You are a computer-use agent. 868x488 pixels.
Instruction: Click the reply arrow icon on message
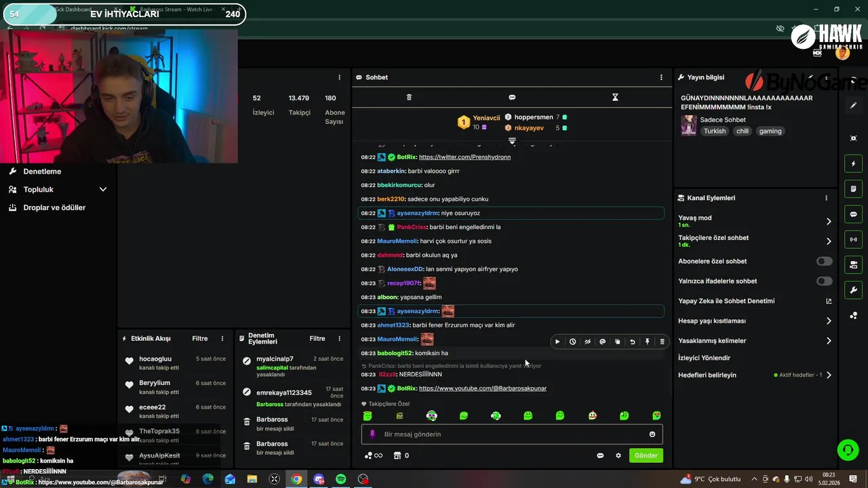pyautogui.click(x=632, y=342)
